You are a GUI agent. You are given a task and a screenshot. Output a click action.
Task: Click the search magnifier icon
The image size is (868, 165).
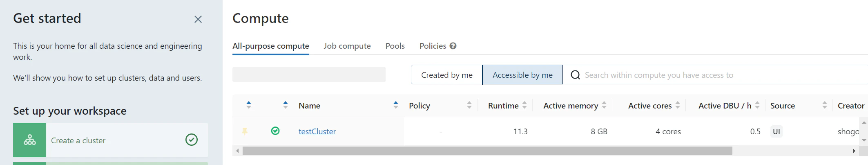click(575, 75)
